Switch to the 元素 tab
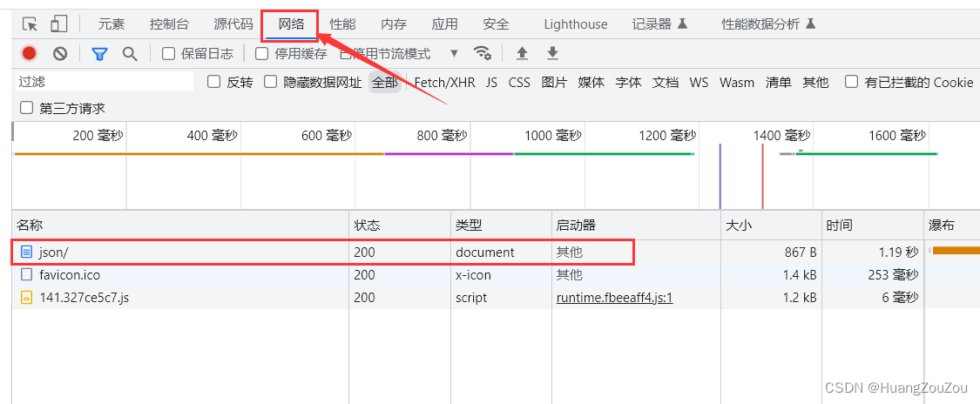Image resolution: width=980 pixels, height=404 pixels. 112,24
